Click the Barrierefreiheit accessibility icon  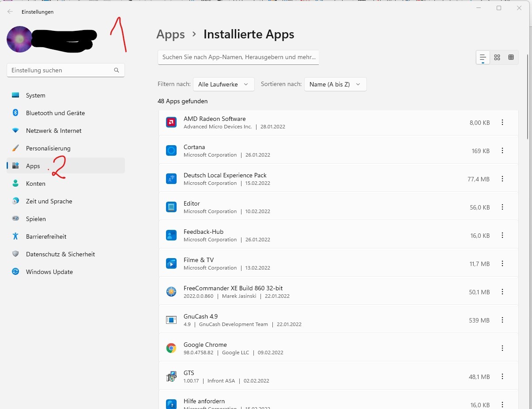click(x=15, y=236)
